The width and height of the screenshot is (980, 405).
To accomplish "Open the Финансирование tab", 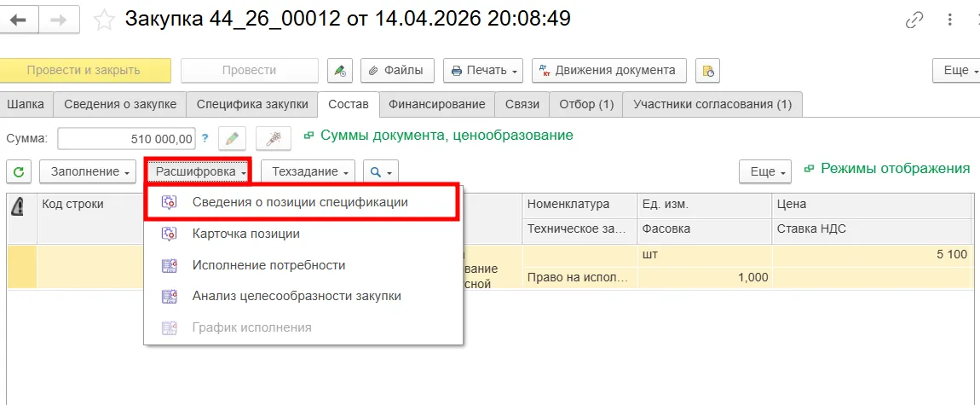I will click(437, 104).
